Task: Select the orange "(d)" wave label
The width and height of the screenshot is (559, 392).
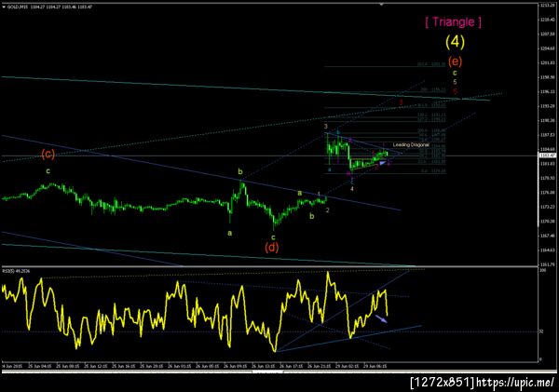Action: (x=272, y=247)
